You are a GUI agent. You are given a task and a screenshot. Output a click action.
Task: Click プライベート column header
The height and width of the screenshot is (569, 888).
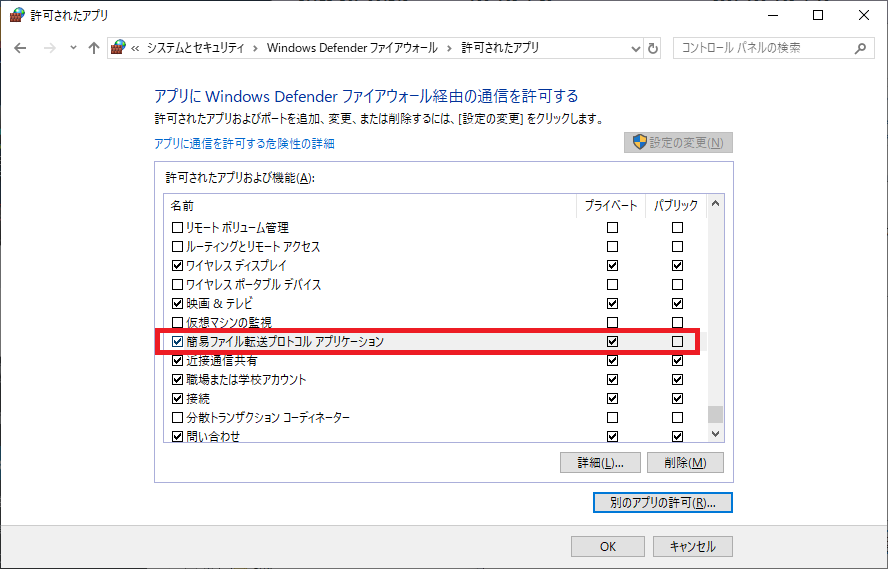click(611, 206)
